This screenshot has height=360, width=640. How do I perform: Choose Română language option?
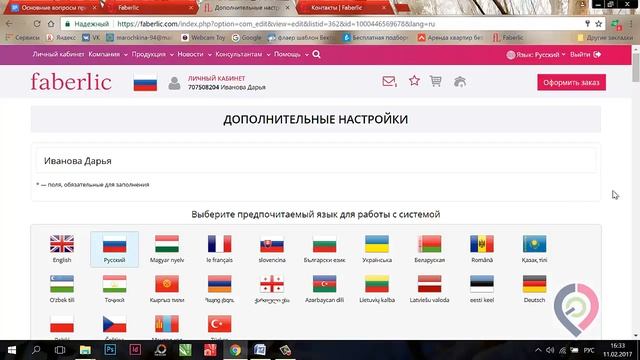(x=482, y=249)
